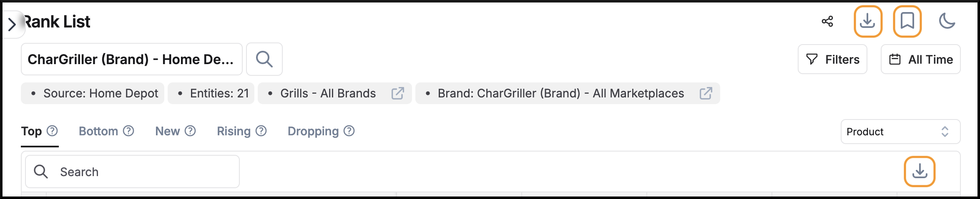Click the share icon in header
This screenshot has width=980, height=199.
tap(827, 21)
